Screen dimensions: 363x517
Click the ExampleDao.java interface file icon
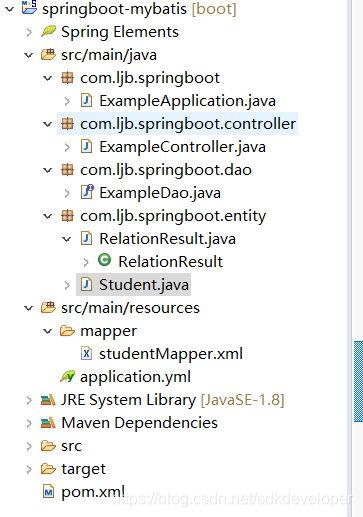pos(87,192)
